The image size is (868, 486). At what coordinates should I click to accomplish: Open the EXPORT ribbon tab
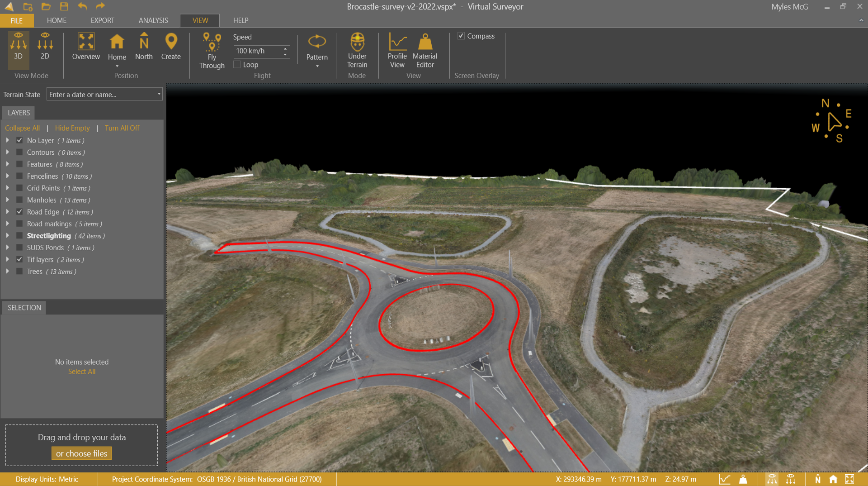pos(102,20)
